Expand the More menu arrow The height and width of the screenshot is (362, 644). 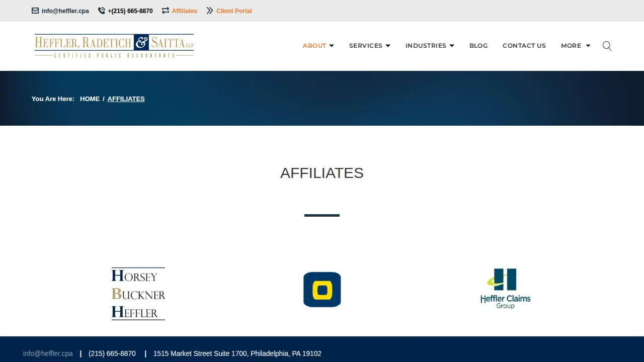(x=588, y=46)
